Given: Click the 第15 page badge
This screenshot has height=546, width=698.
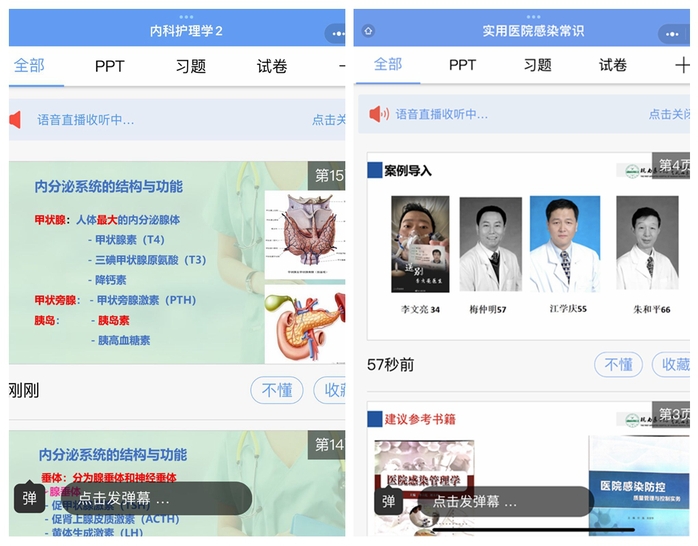Looking at the screenshot, I should pyautogui.click(x=326, y=175).
